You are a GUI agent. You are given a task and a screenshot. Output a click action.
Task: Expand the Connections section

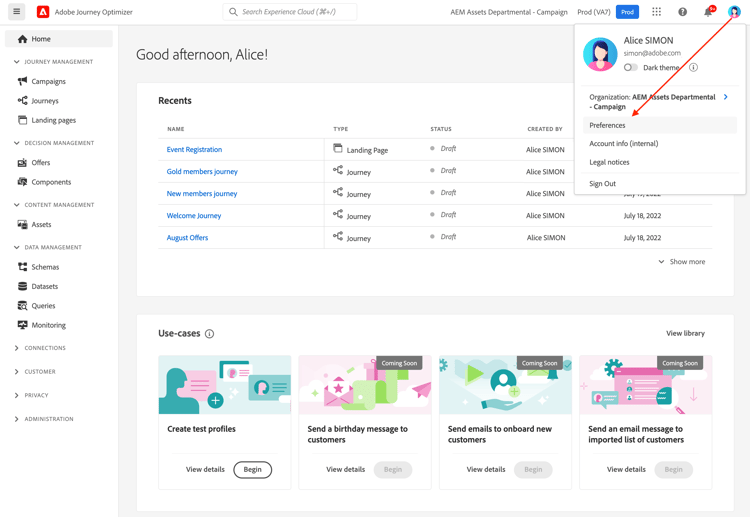pyautogui.click(x=17, y=348)
